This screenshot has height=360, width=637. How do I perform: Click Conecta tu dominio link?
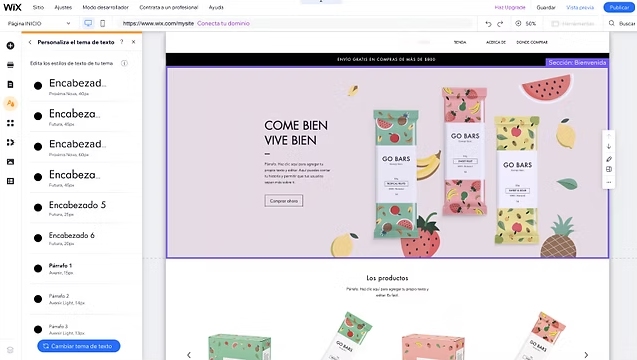[223, 24]
